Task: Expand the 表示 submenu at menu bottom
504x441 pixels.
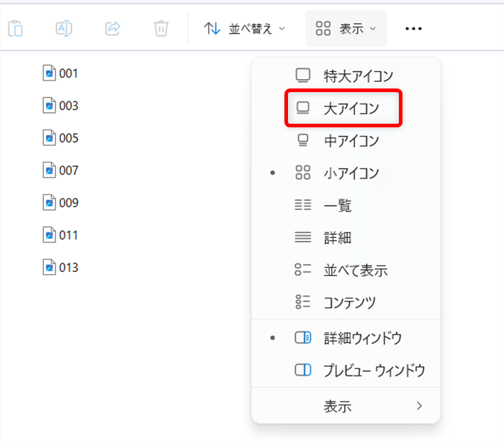Action: (x=346, y=406)
